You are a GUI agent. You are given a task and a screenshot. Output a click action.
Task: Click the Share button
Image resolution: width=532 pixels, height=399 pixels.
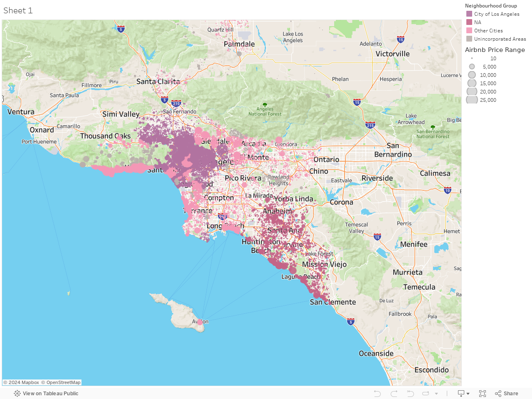pyautogui.click(x=507, y=393)
